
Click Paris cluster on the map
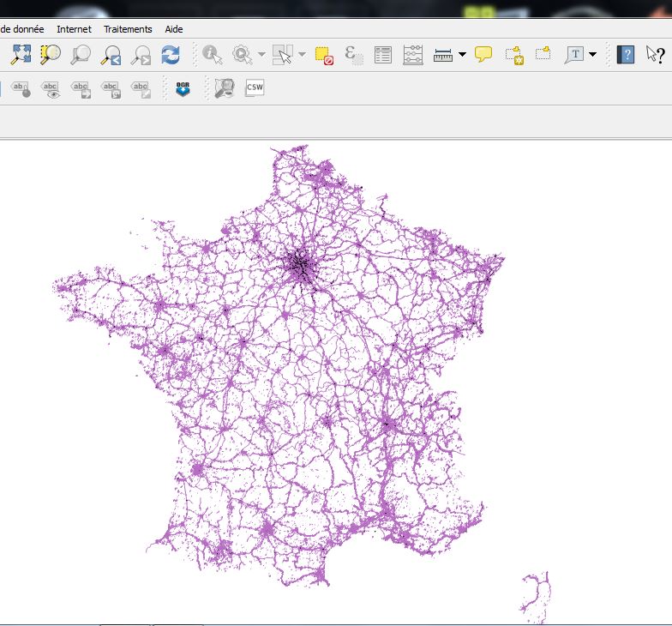tap(300, 264)
